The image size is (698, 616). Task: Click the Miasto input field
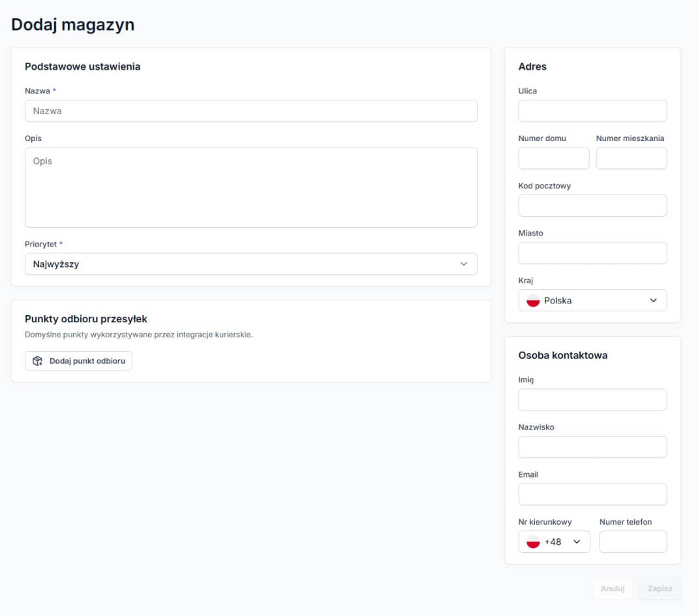(592, 253)
